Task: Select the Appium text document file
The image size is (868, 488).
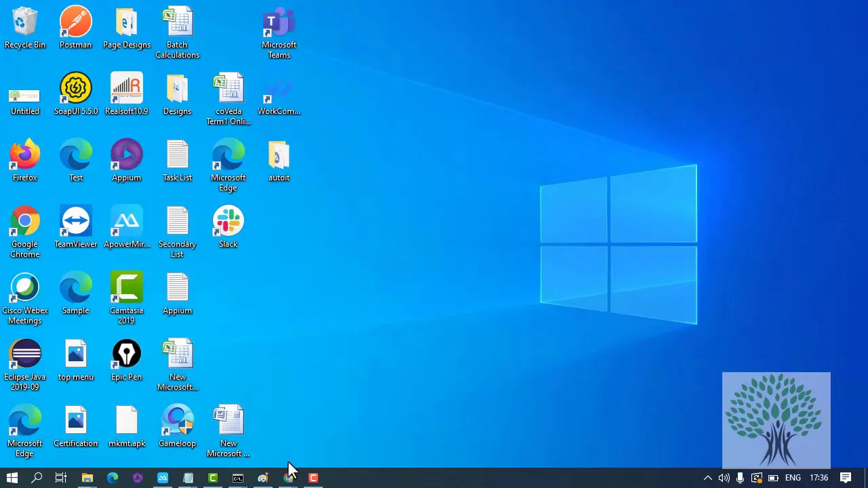Action: (x=177, y=294)
